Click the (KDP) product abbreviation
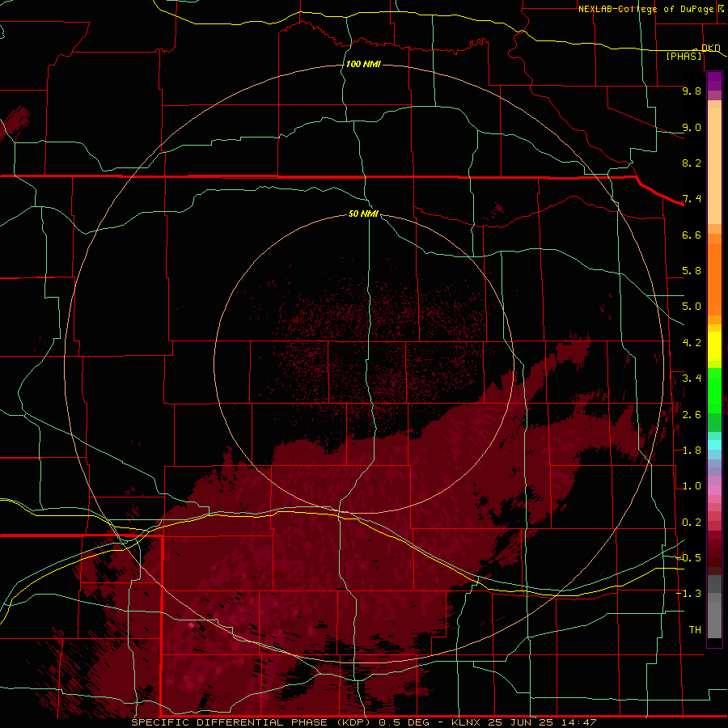 pyautogui.click(x=354, y=722)
